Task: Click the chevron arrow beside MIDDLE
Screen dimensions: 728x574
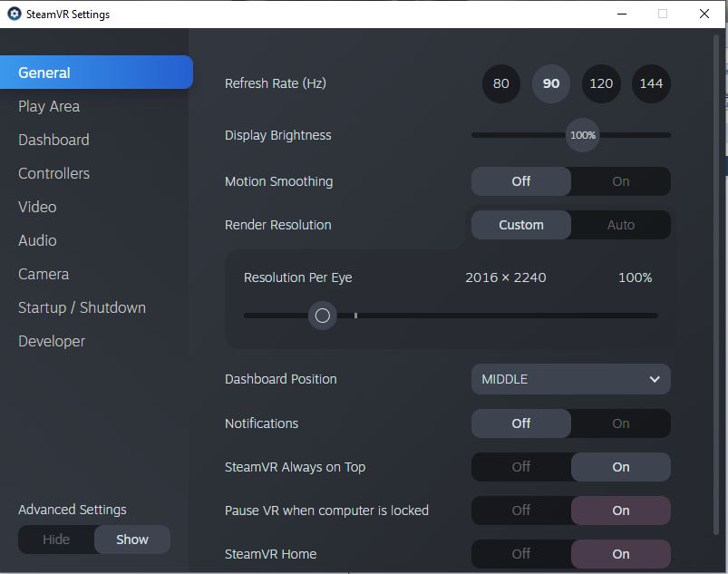Action: [655, 379]
